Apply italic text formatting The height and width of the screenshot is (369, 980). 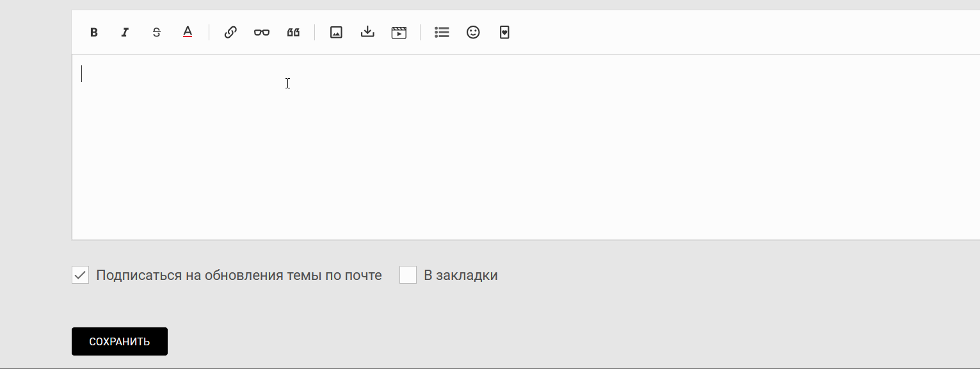click(x=125, y=33)
